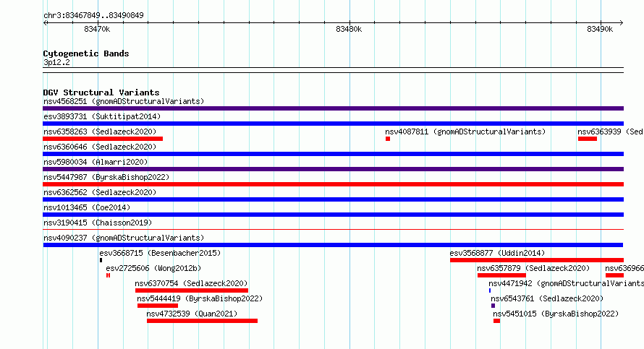Image resolution: width=644 pixels, height=349 pixels.
Task: Open the nsv6363939 variant label
Action: (611, 132)
